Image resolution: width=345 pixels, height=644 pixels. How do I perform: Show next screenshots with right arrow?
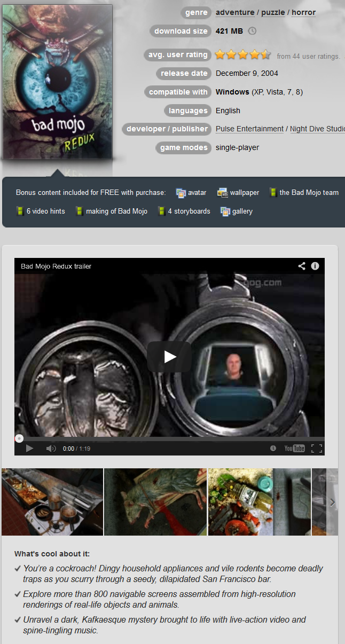(x=332, y=502)
